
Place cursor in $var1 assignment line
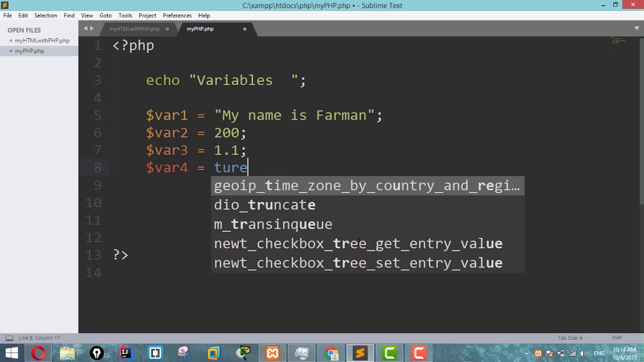[x=264, y=115]
